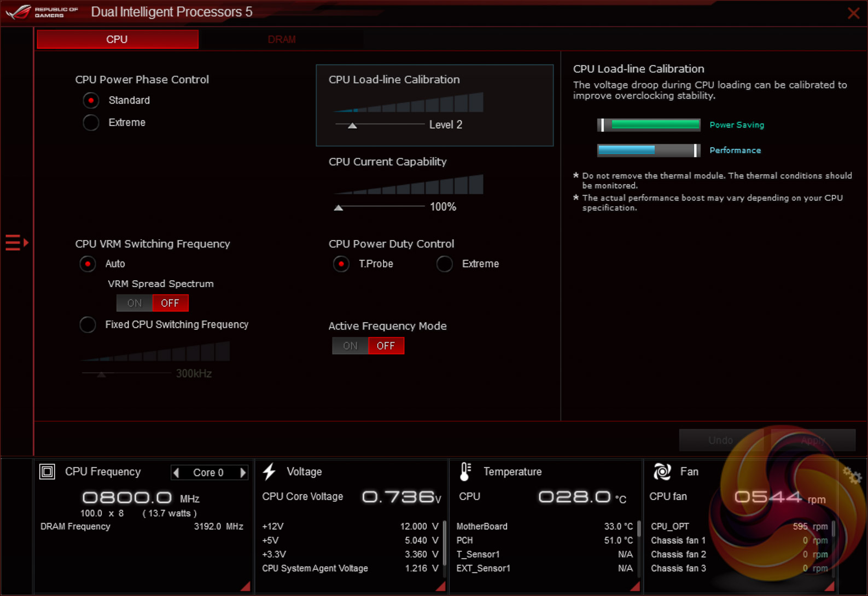
Task: Open the side menu expand icon
Action: [16, 242]
